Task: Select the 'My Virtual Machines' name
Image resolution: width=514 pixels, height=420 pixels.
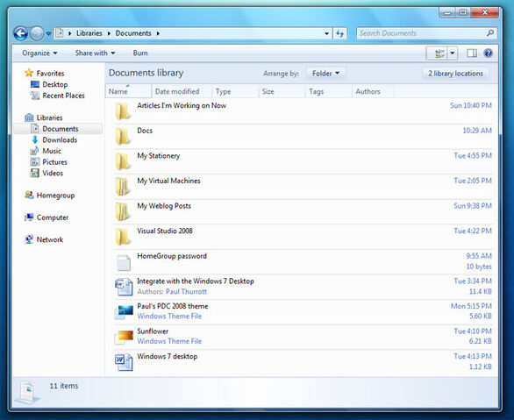Action: 168,181
